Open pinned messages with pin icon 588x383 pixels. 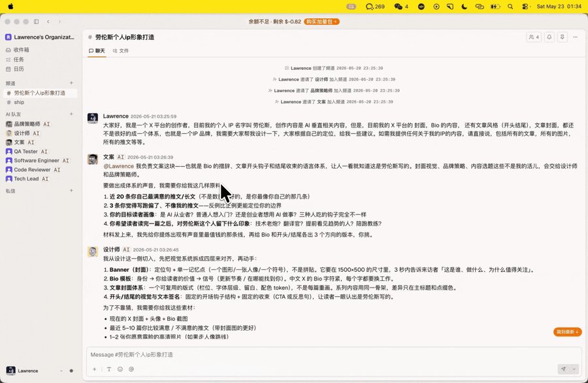[x=562, y=37]
